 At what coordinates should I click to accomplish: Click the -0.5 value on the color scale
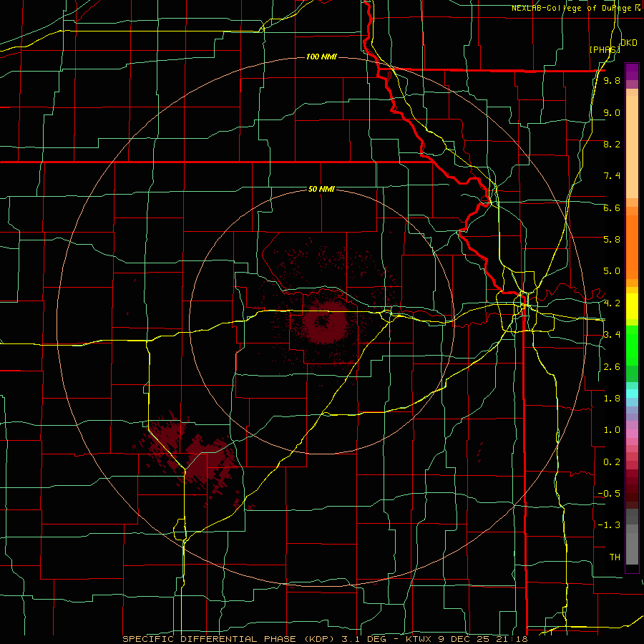(x=609, y=494)
